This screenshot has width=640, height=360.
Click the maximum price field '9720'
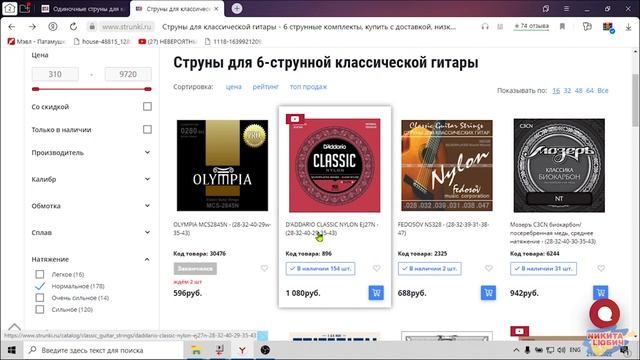(x=128, y=74)
